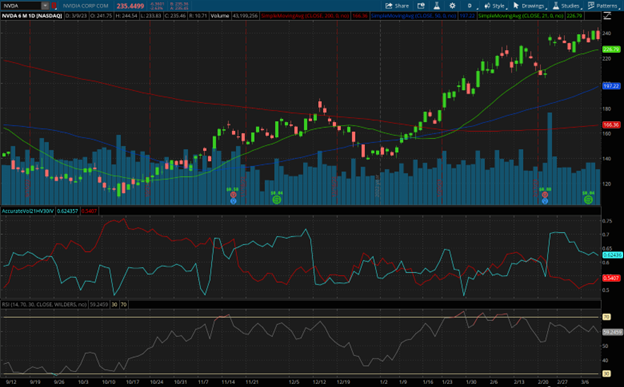This screenshot has width=624, height=387.
Task: Open chart settings gear icon
Action: (x=452, y=6)
